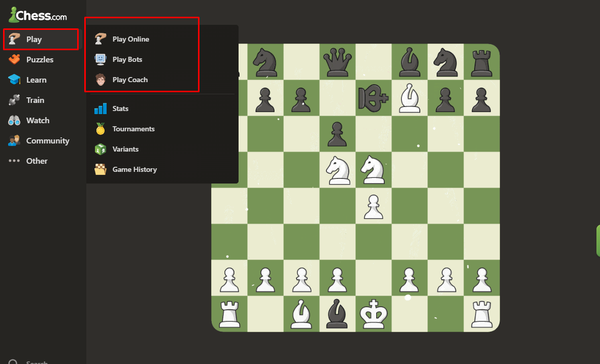
Task: Select the white pawn above the white bishop
Action: click(301, 279)
